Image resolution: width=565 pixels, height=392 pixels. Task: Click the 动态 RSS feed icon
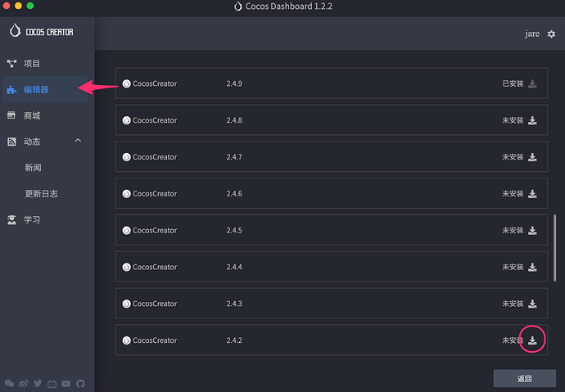coord(11,142)
